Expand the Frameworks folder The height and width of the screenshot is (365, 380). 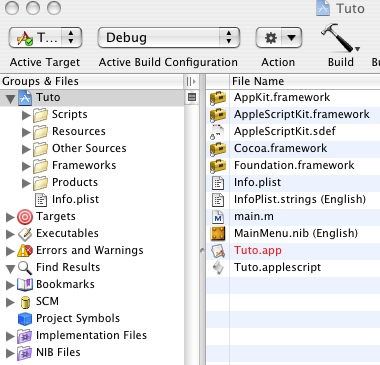[x=26, y=166]
